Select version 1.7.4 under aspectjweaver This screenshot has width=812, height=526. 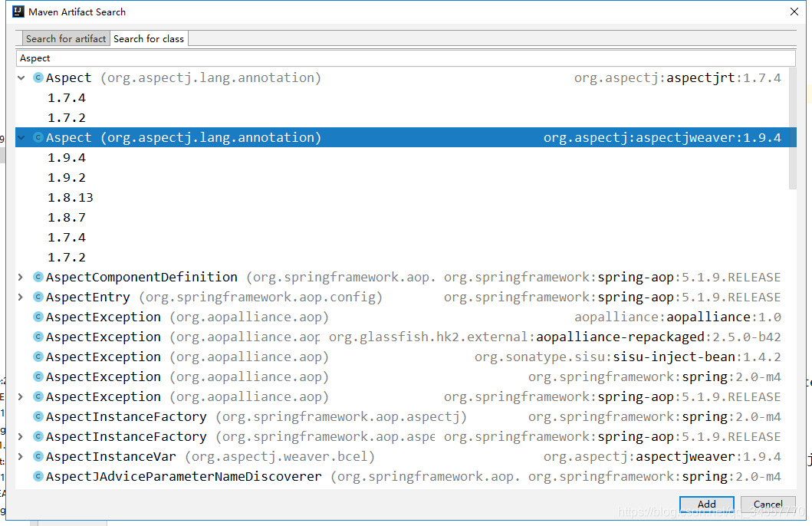(x=67, y=238)
